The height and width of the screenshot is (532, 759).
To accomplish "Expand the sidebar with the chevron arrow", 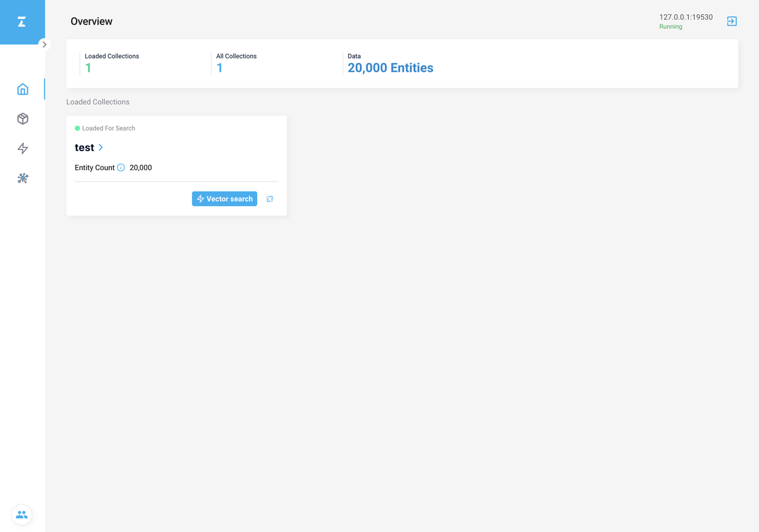I will (44, 44).
